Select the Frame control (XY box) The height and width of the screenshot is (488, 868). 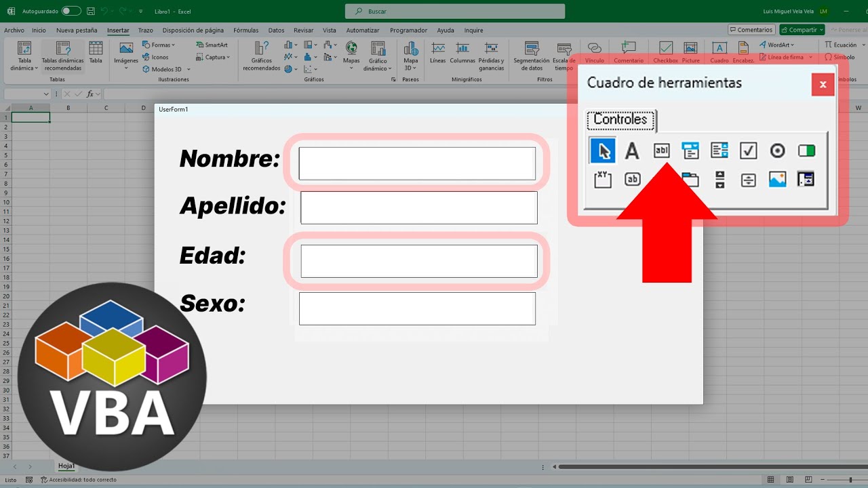[603, 180]
